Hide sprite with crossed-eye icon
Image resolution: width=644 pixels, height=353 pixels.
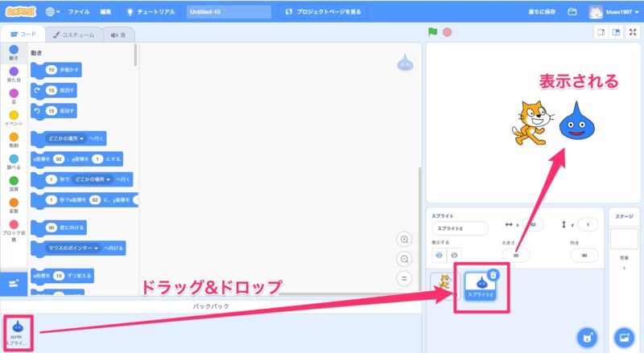(454, 256)
